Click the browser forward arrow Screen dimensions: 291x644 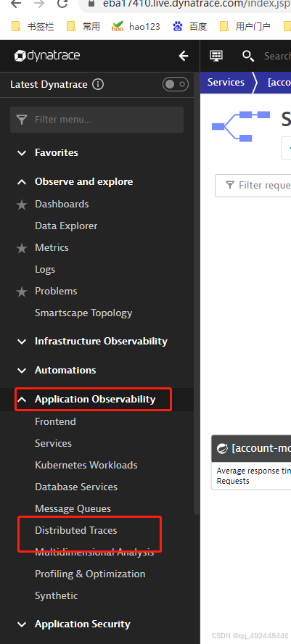[39, 4]
